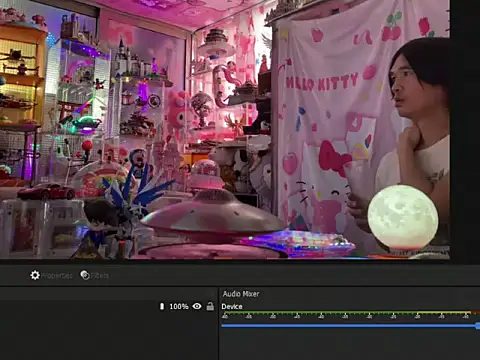Viewport: 480px width, 360px height.
Task: Click the Device label in Audio Mixer
Action: (x=232, y=306)
